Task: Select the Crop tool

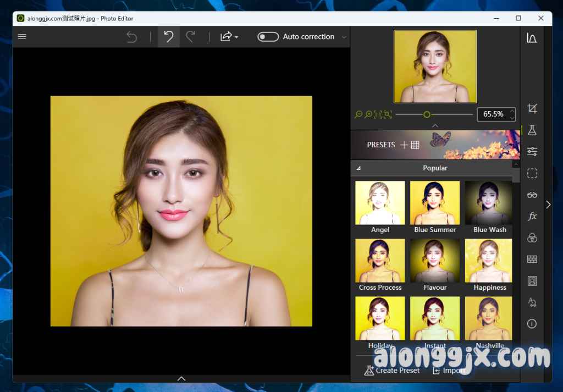Action: tap(532, 108)
